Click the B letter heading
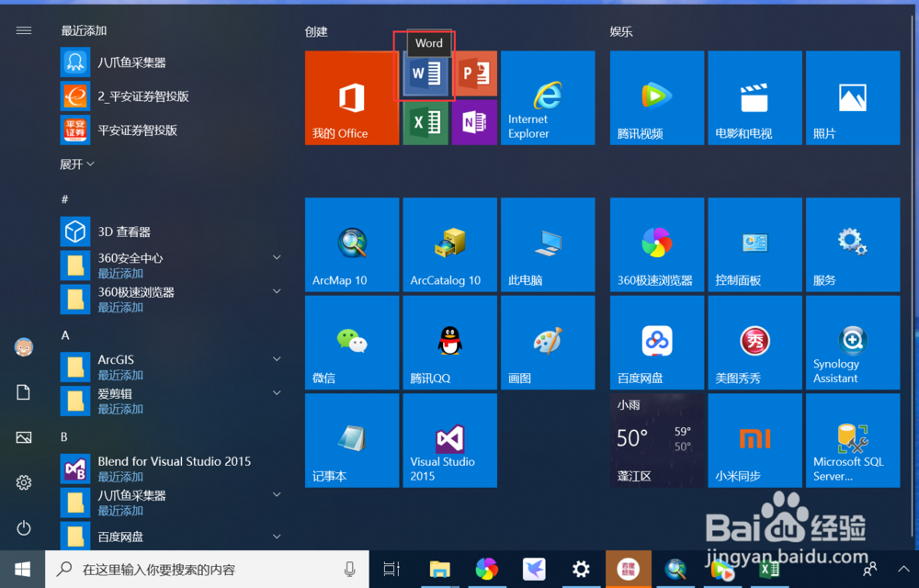The height and width of the screenshot is (588, 919). click(x=64, y=437)
